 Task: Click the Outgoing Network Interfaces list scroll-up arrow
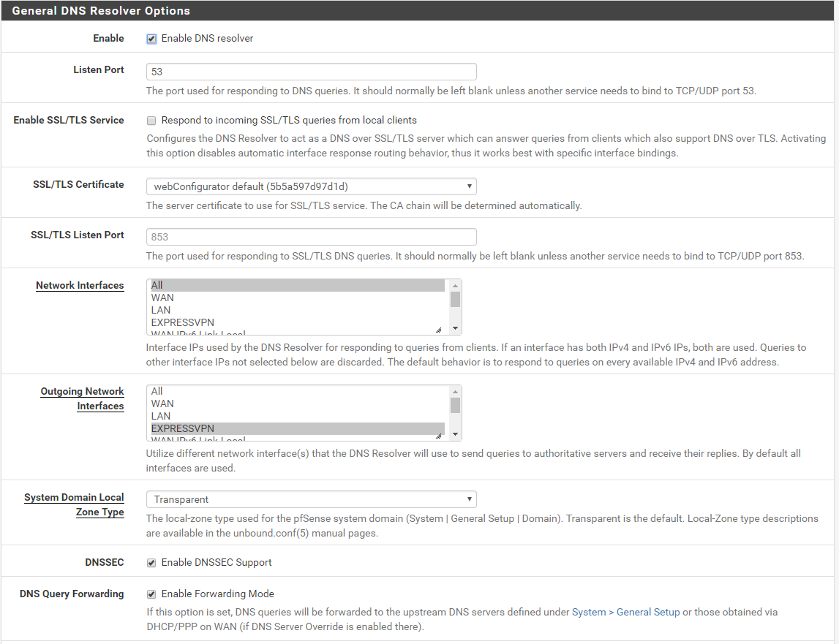455,391
